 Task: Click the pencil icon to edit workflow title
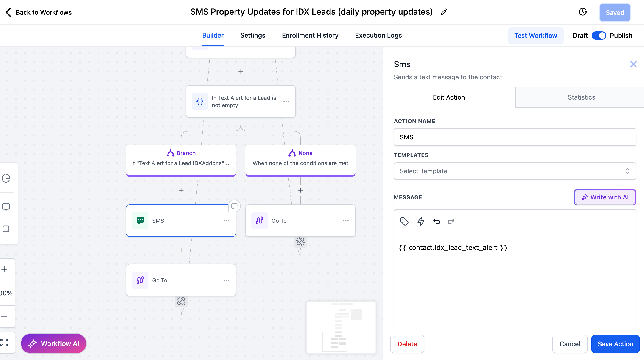(444, 12)
